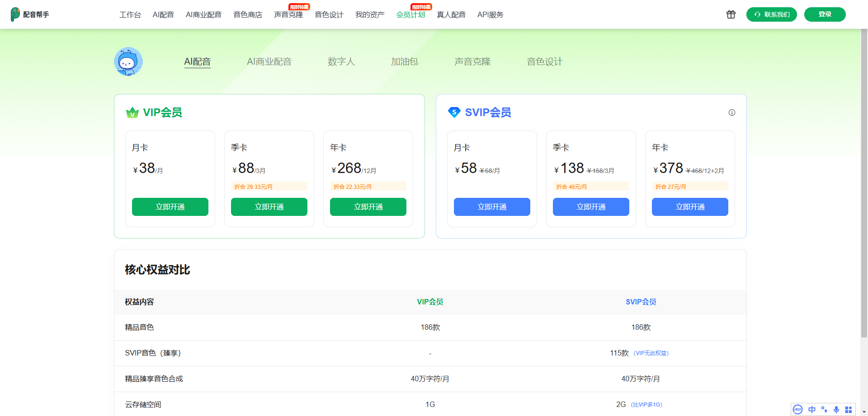Start voice input via the microphone icon
868x416 pixels.
pyautogui.click(x=836, y=409)
